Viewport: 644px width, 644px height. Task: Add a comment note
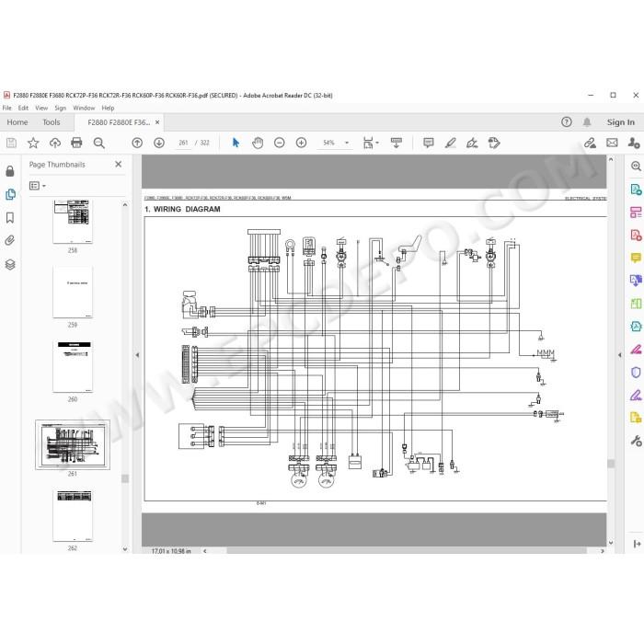coord(429,143)
